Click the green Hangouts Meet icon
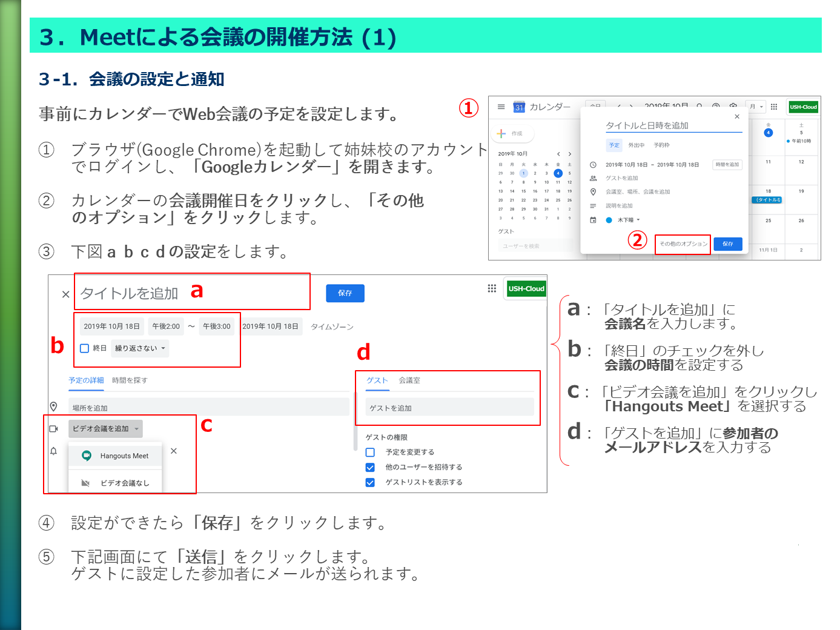 click(87, 456)
